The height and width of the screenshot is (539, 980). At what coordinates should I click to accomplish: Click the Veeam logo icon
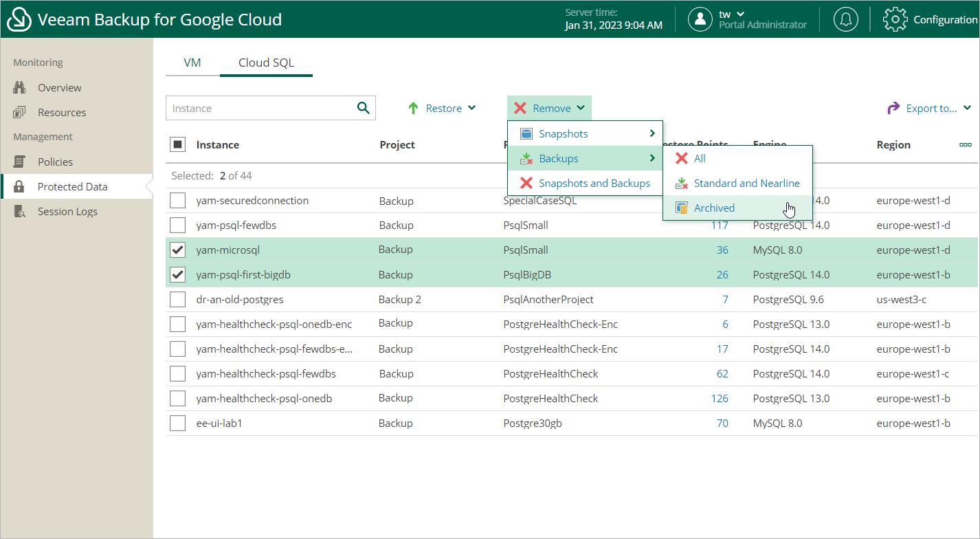click(x=19, y=19)
